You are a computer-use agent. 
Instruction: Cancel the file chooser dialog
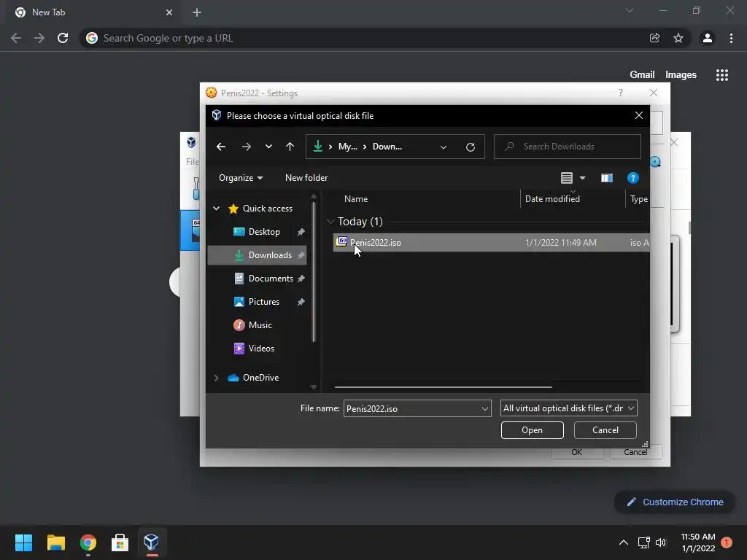(x=605, y=430)
